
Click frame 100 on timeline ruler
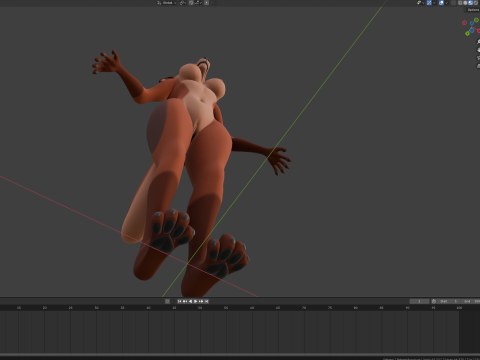459,308
